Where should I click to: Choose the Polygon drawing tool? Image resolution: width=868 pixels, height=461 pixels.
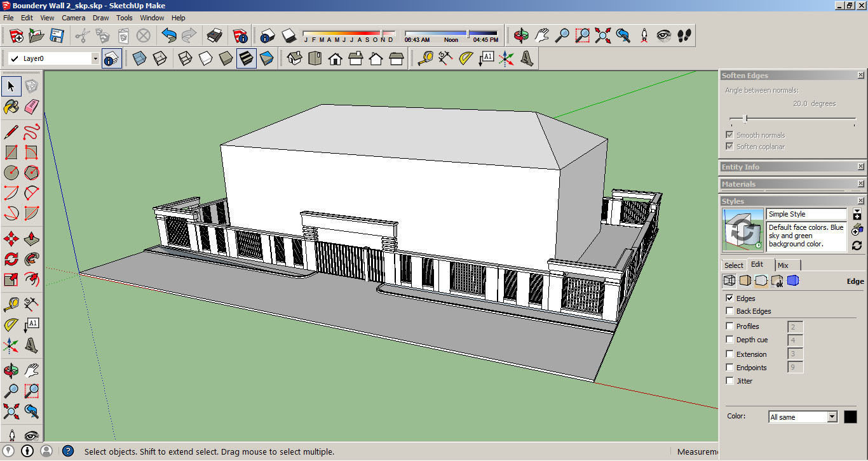coord(31,172)
